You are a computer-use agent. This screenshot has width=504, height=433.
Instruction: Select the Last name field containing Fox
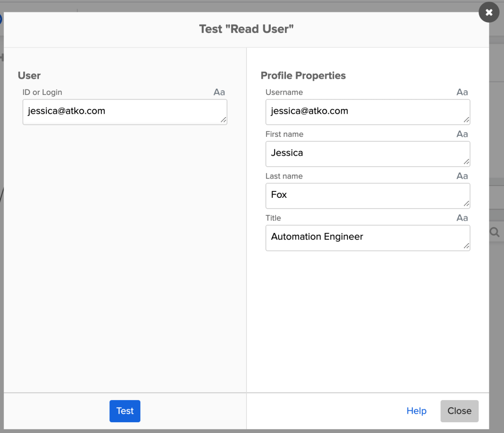(364, 195)
